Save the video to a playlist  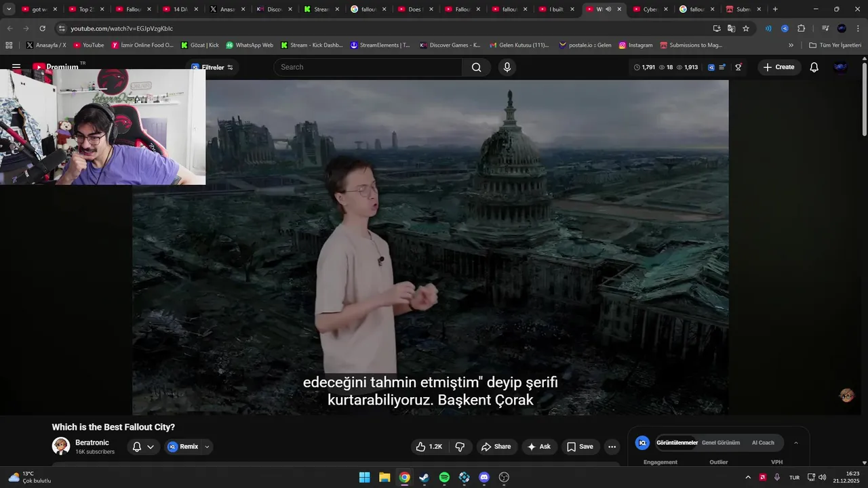pyautogui.click(x=580, y=447)
